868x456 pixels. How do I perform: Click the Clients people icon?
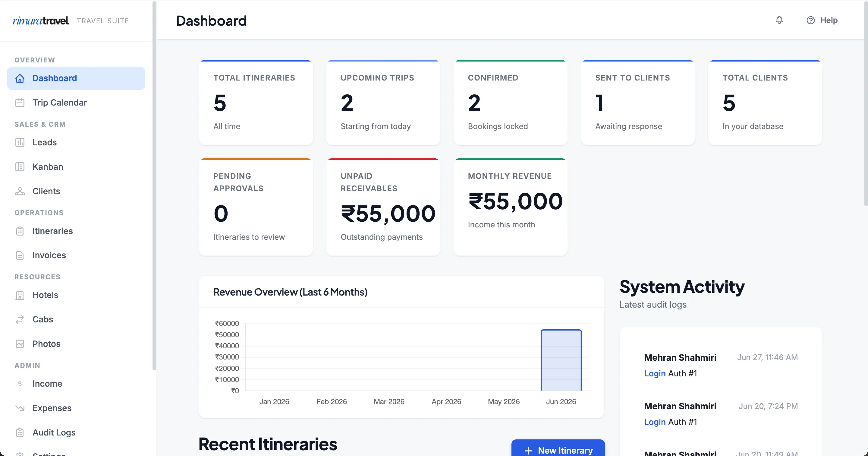[20, 191]
